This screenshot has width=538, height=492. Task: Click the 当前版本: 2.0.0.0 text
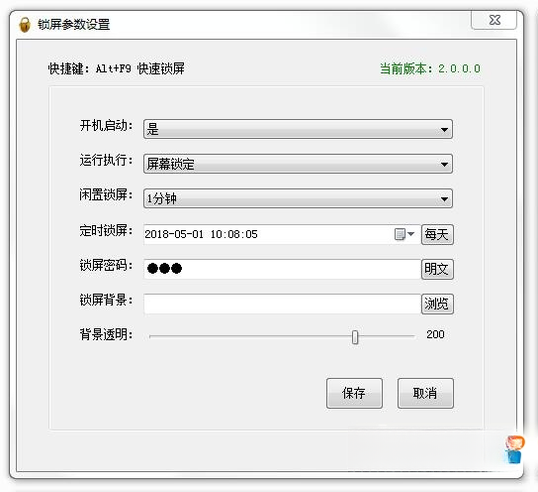coord(430,69)
